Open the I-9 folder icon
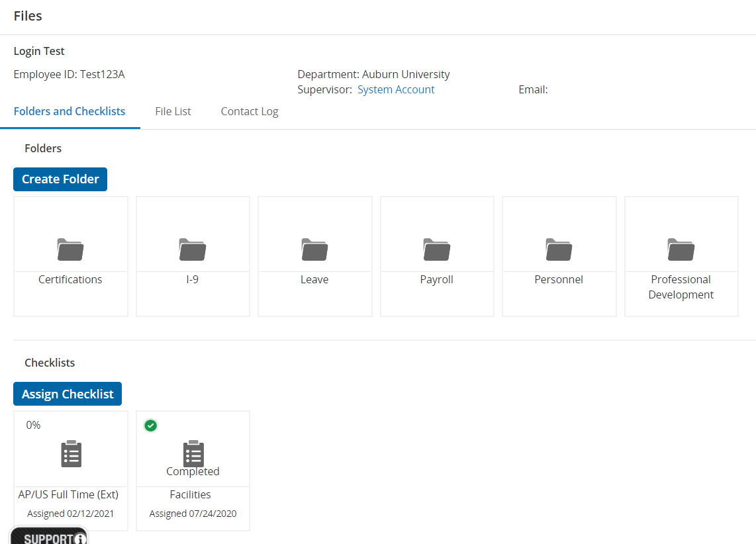 point(193,249)
